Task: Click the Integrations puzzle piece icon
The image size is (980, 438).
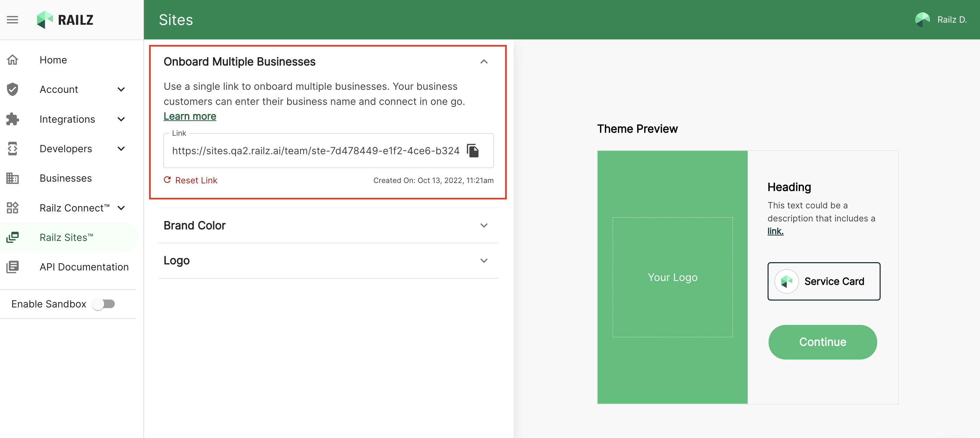Action: click(x=13, y=119)
